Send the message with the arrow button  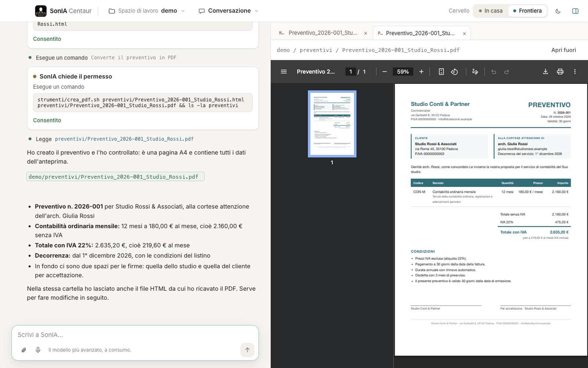click(247, 350)
